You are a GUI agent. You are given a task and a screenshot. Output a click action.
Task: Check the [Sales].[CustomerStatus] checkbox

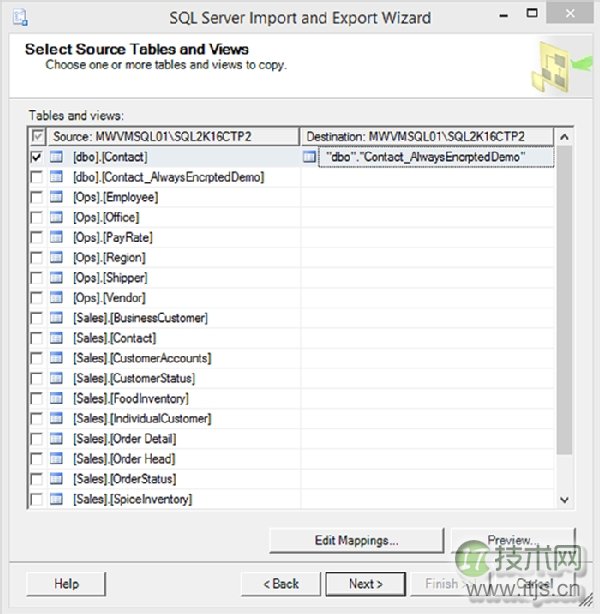(36, 378)
